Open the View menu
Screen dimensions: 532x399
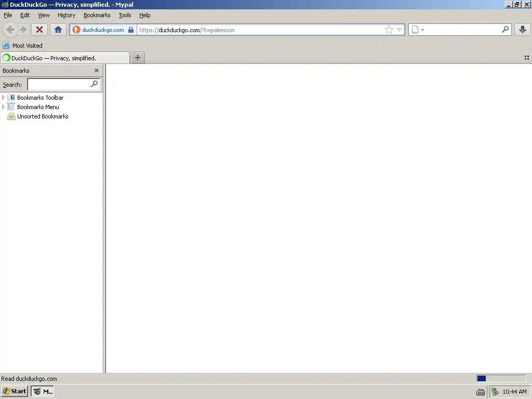[x=44, y=15]
